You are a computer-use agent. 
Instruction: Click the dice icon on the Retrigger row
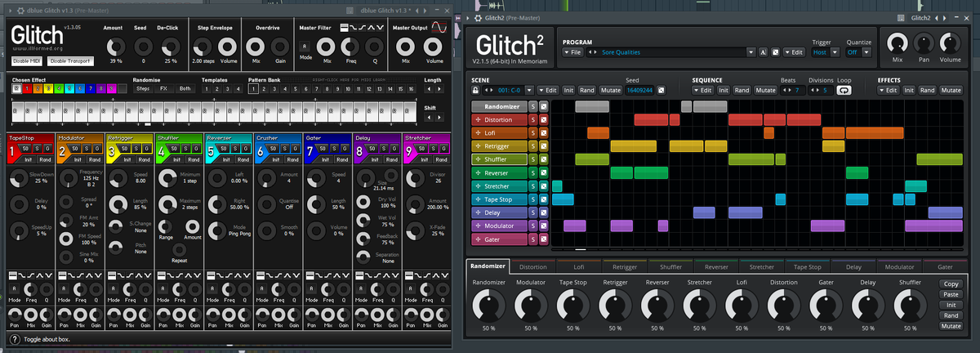pos(544,146)
